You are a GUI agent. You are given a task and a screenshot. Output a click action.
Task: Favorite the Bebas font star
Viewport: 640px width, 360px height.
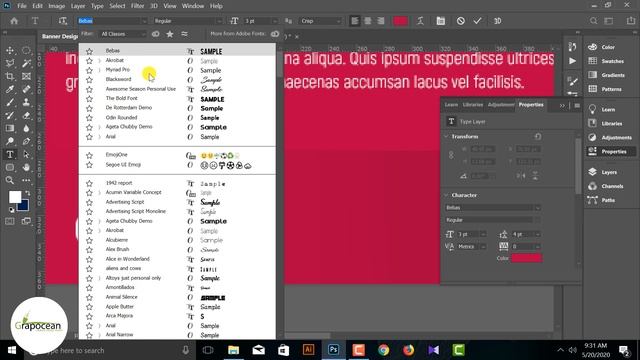89,51
